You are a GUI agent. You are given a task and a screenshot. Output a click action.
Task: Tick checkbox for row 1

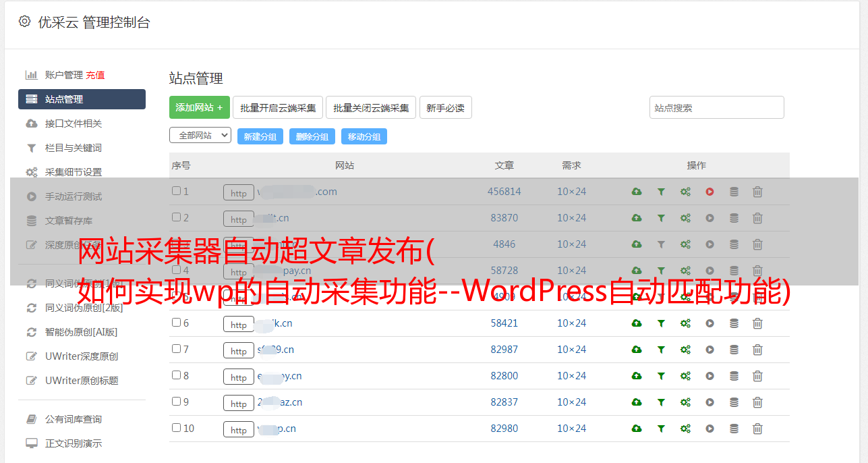[x=176, y=191]
